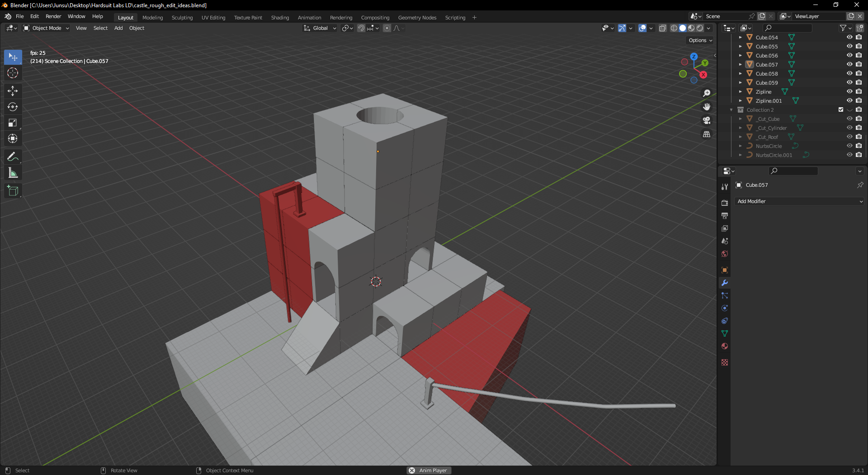
Task: Select the Add Cube tool
Action: click(x=13, y=191)
